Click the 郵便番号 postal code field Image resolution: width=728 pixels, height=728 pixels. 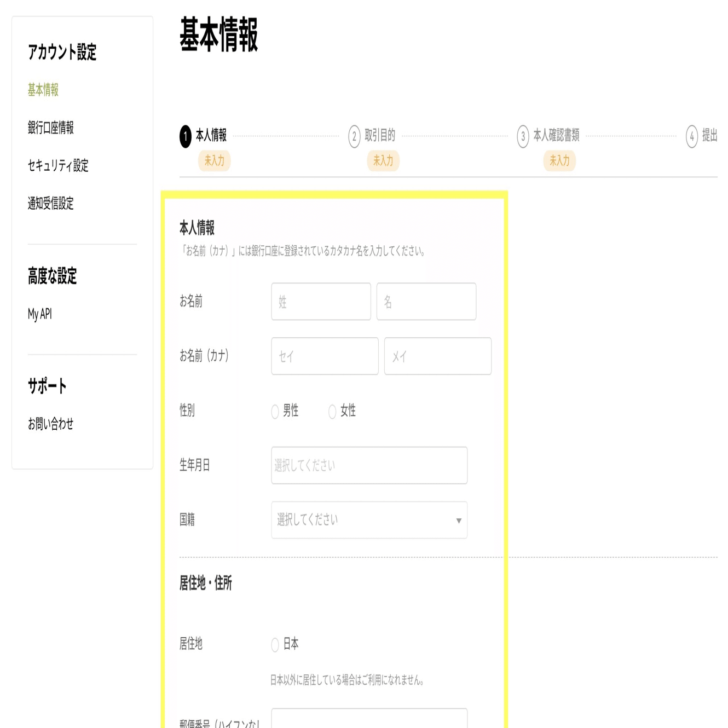point(369,720)
